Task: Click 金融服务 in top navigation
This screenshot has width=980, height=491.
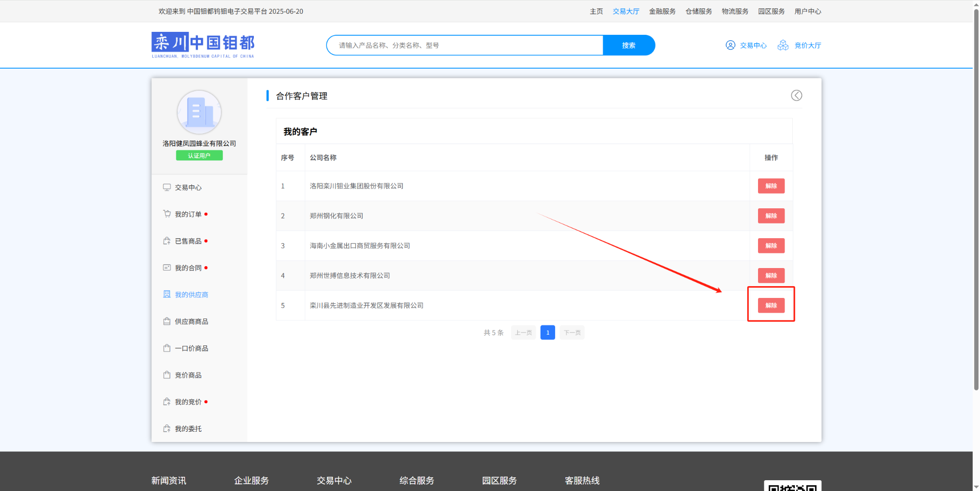Action: click(662, 11)
